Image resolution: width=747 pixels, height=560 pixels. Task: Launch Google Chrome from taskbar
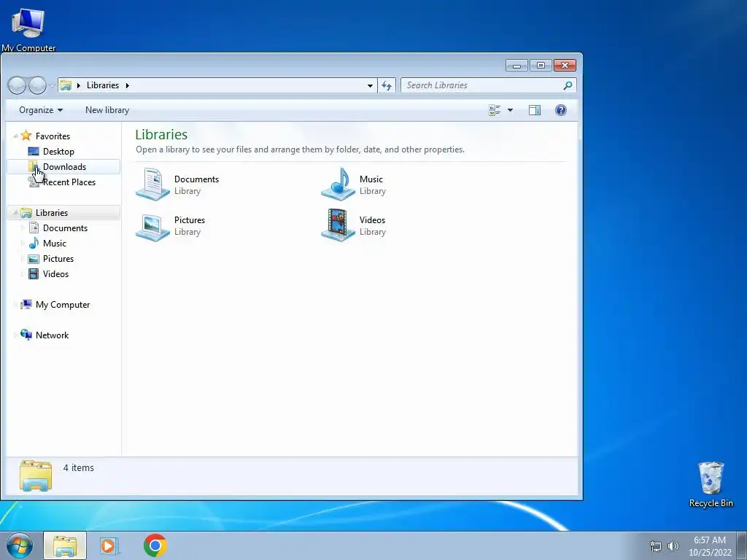click(155, 545)
